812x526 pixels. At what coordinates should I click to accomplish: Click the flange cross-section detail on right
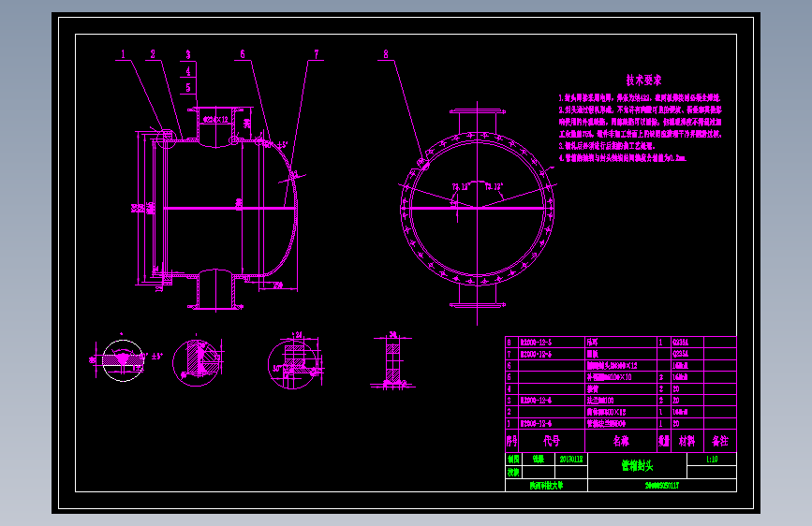(x=393, y=361)
